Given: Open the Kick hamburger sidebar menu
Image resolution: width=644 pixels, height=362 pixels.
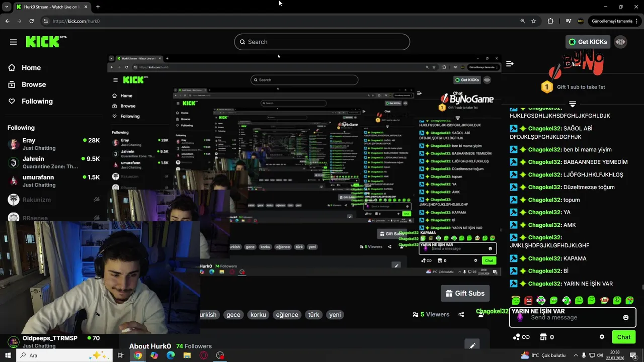Looking at the screenshot, I should pos(14,42).
